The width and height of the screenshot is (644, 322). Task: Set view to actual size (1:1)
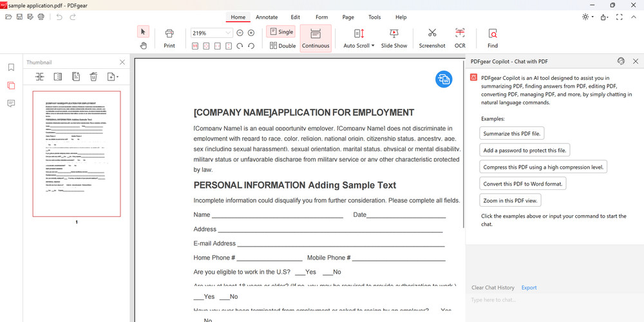click(x=196, y=46)
